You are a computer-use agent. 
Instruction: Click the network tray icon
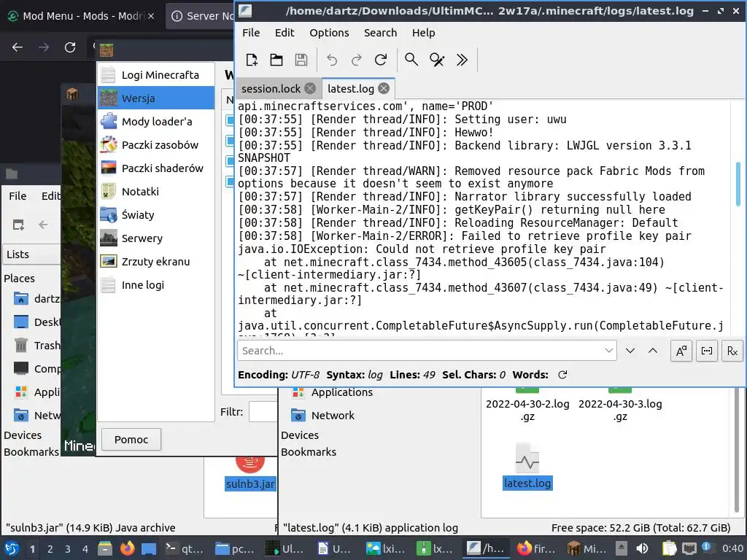coord(689,548)
